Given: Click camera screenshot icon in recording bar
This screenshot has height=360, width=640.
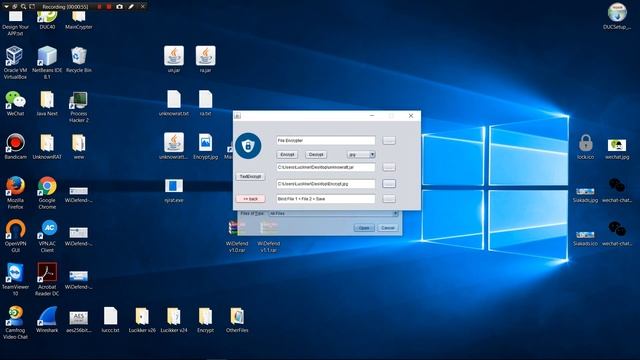Looking at the screenshot, I should (x=120, y=7).
